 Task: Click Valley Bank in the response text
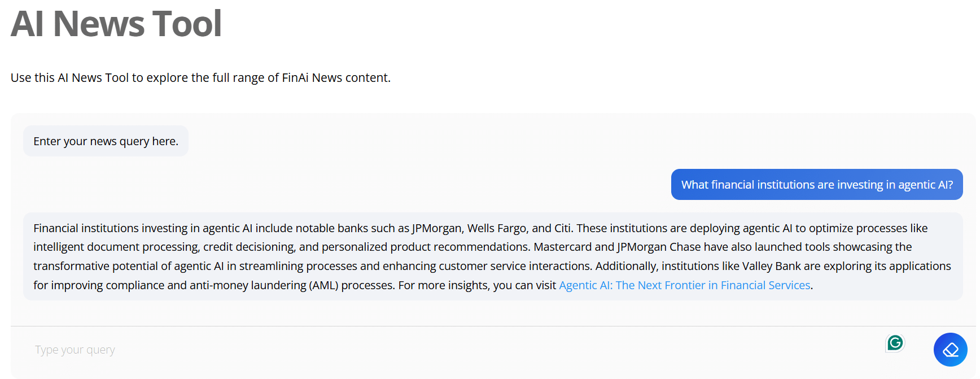point(771,266)
